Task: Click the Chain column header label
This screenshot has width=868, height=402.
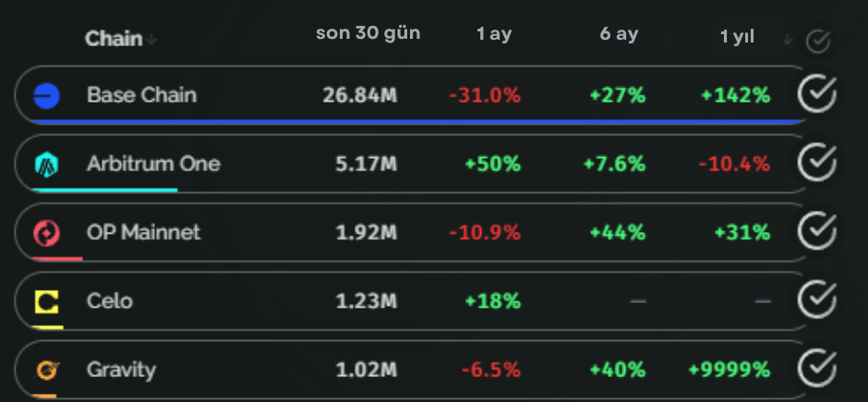Action: [x=114, y=39]
